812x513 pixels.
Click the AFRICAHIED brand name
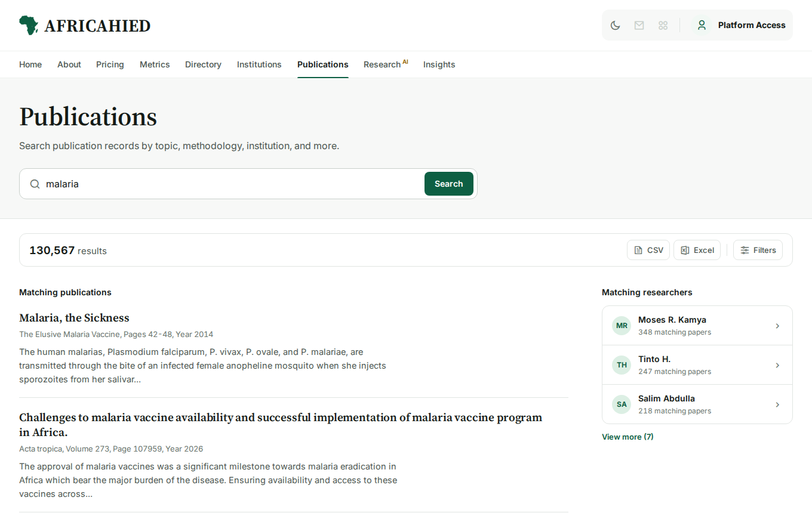tap(97, 26)
